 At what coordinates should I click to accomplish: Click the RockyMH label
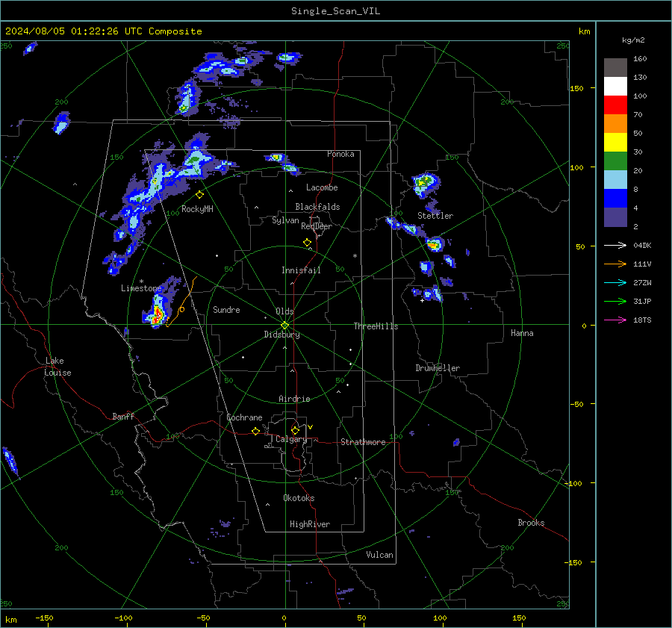197,209
